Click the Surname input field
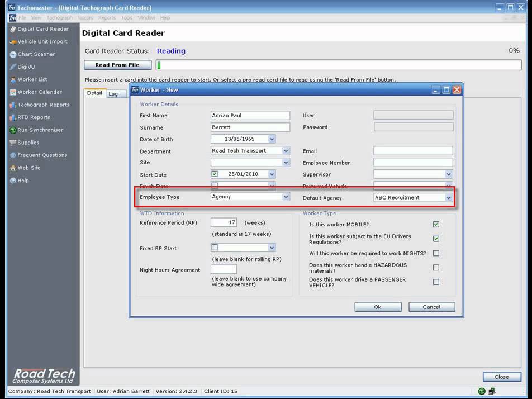532x399 pixels. tap(250, 127)
